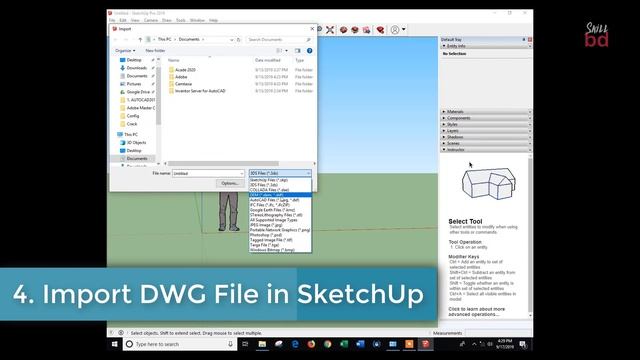This screenshot has width=640, height=360.
Task: Open the Tools menu
Action: [x=180, y=20]
